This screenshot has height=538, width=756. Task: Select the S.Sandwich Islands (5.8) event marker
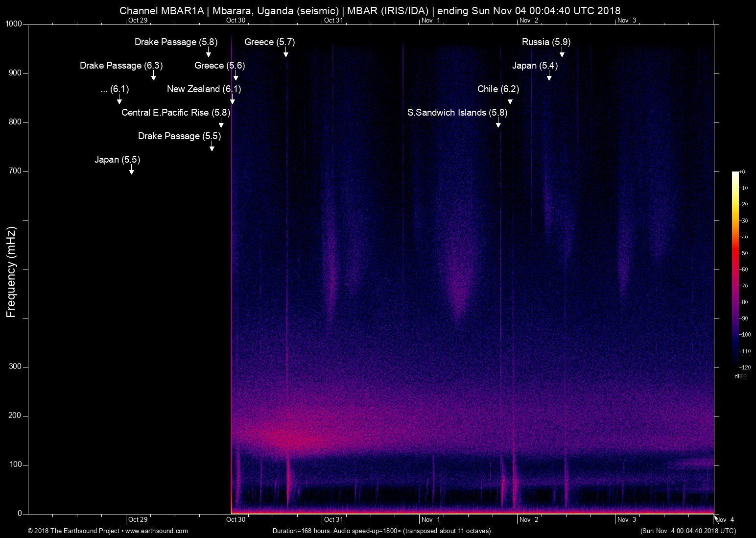pos(457,113)
